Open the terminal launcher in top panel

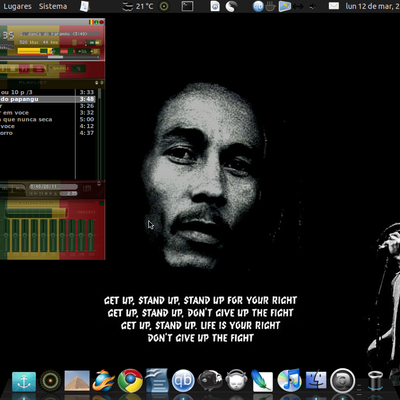click(x=187, y=6)
